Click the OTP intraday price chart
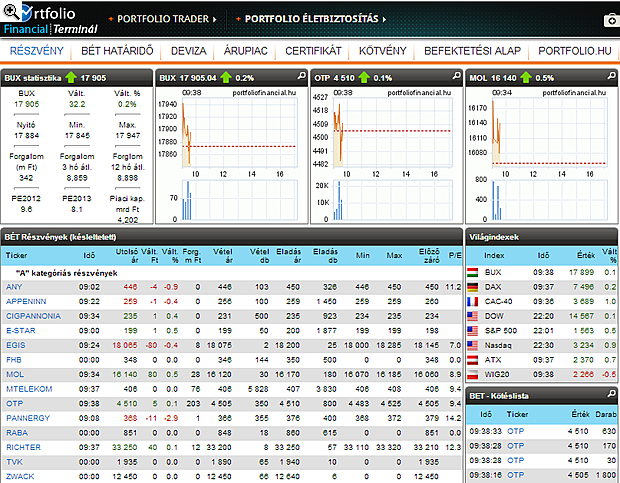Viewport: 620px width, 483px height. [x=393, y=132]
